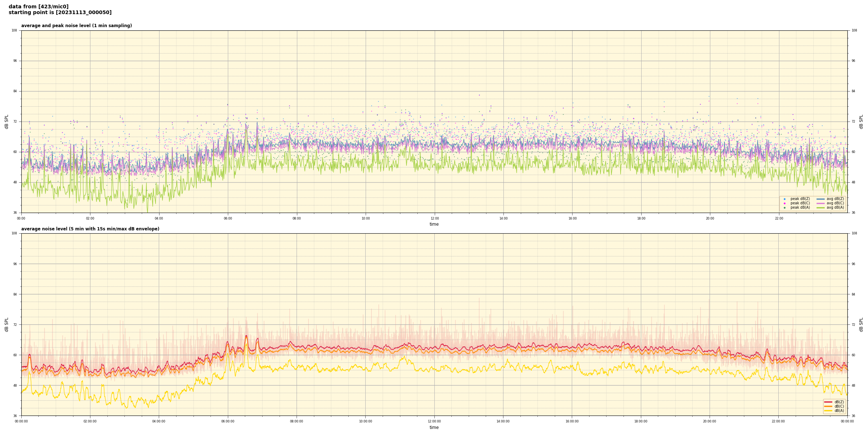Click the left 'dB SPL' label of bottom chart
The height and width of the screenshot is (434, 868).
pyautogui.click(x=7, y=324)
